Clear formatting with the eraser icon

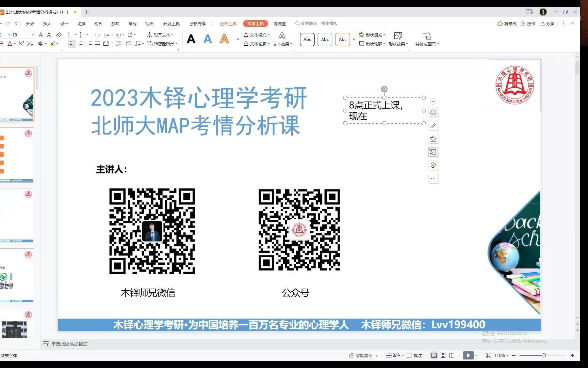pyautogui.click(x=59, y=35)
